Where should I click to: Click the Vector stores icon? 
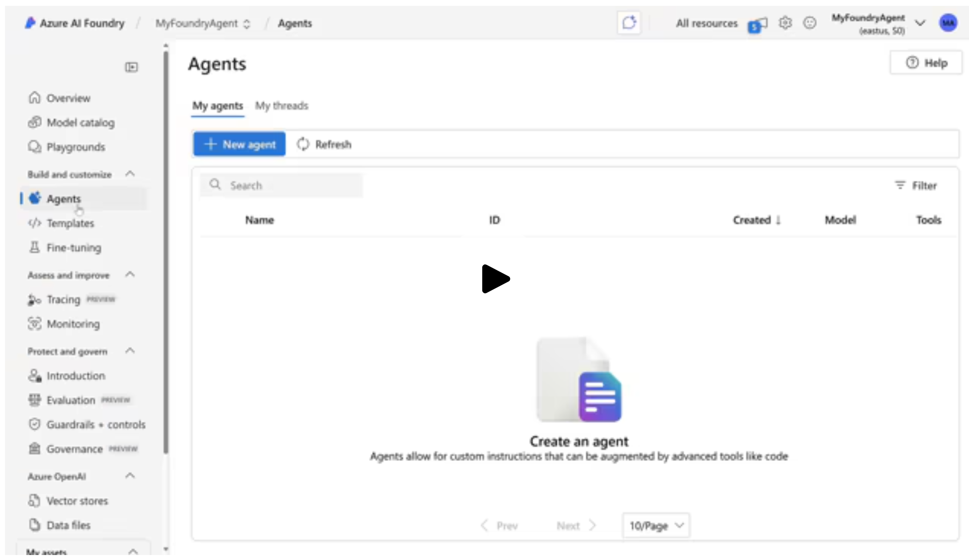tap(34, 500)
